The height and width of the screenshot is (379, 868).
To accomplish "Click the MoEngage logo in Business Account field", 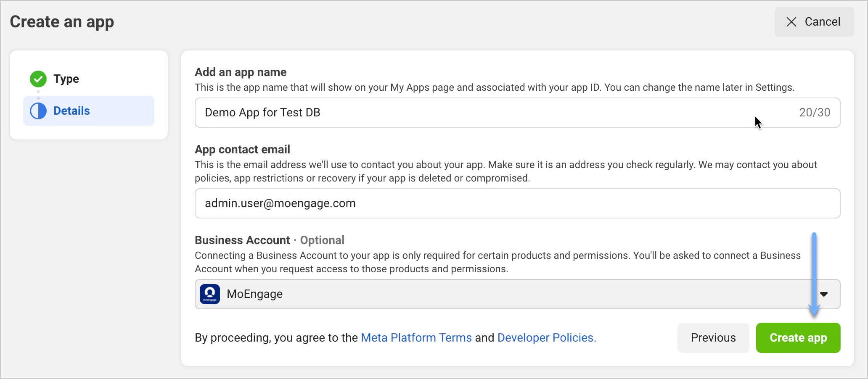I will click(x=210, y=294).
